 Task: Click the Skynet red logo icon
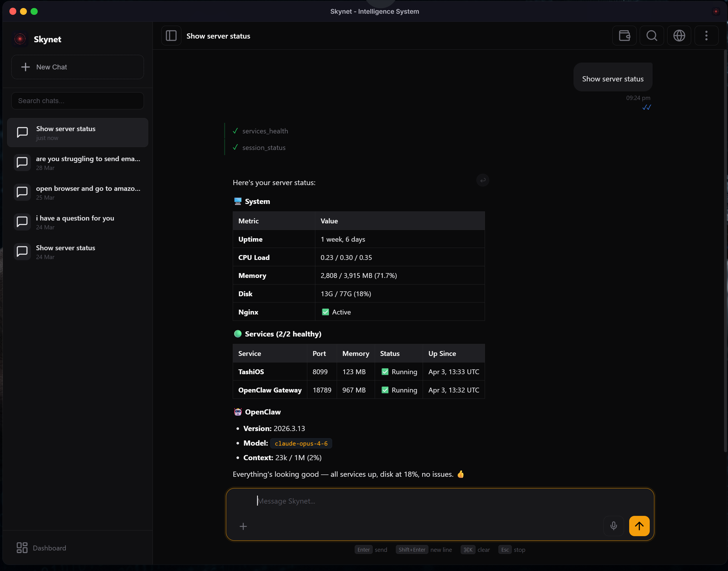[x=20, y=39]
